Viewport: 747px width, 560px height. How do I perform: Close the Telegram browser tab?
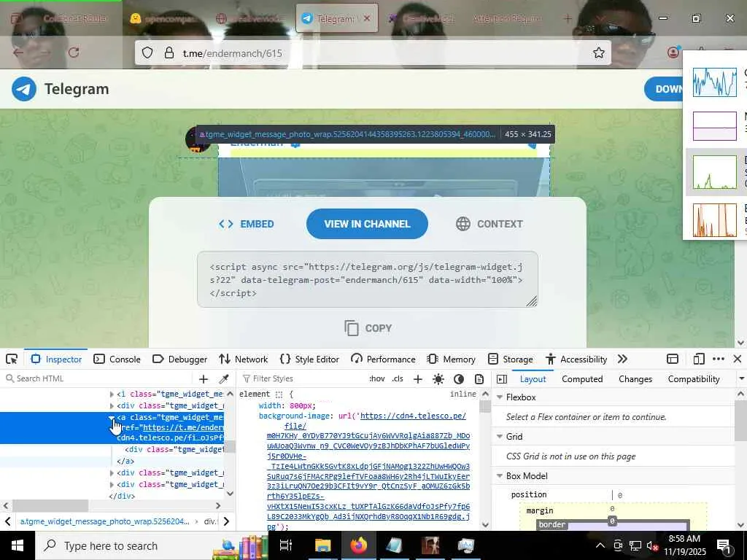click(x=367, y=18)
